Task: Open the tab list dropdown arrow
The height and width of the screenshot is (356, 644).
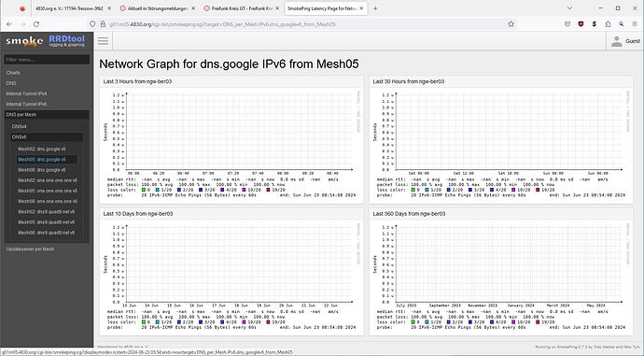Action: [x=569, y=8]
